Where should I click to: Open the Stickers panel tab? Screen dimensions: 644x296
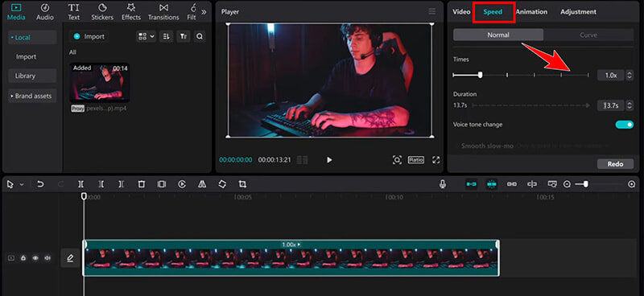(x=102, y=12)
